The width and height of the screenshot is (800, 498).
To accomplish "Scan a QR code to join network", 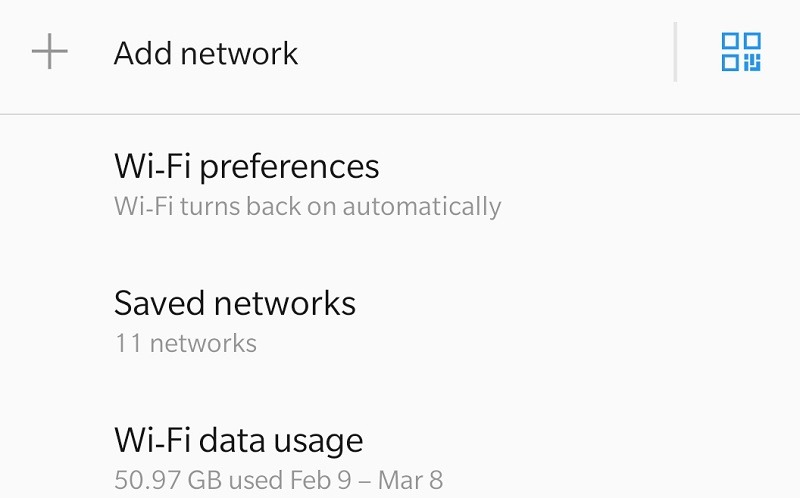I will 741,52.
